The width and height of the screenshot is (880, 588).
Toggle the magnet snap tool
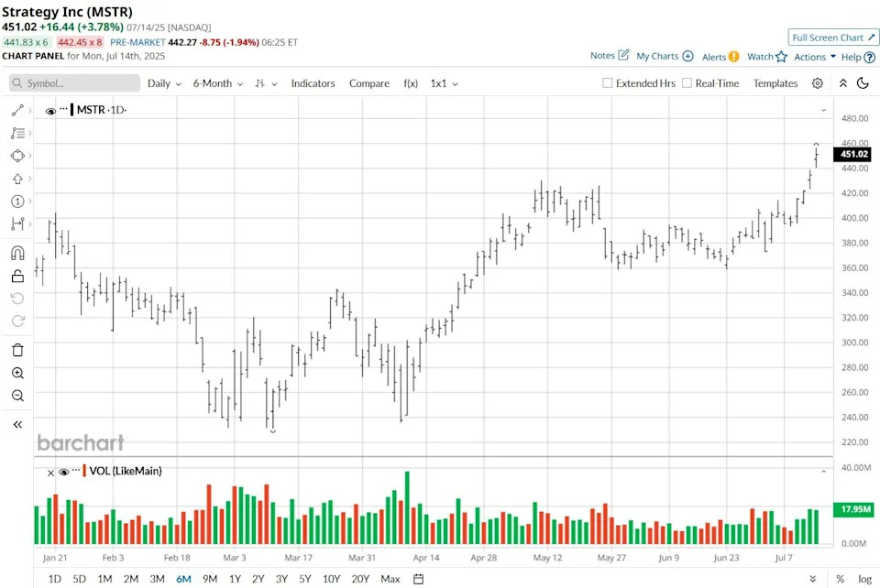[17, 254]
